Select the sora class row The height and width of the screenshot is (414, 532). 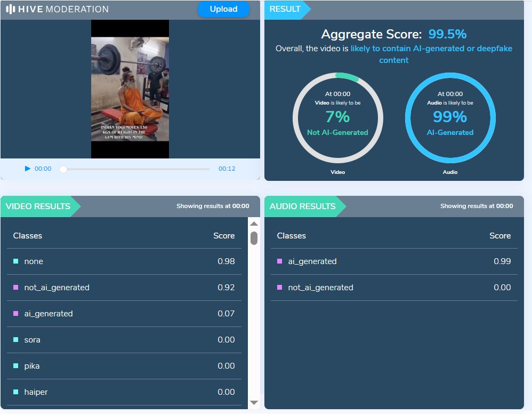coord(124,340)
